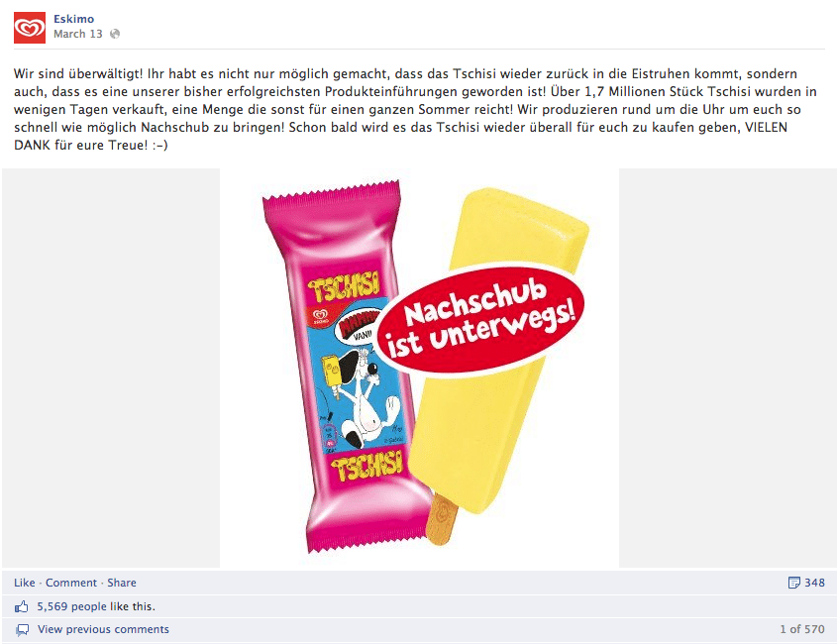Click the grey area left of the photo
This screenshot has height=644, width=837.
(x=111, y=368)
